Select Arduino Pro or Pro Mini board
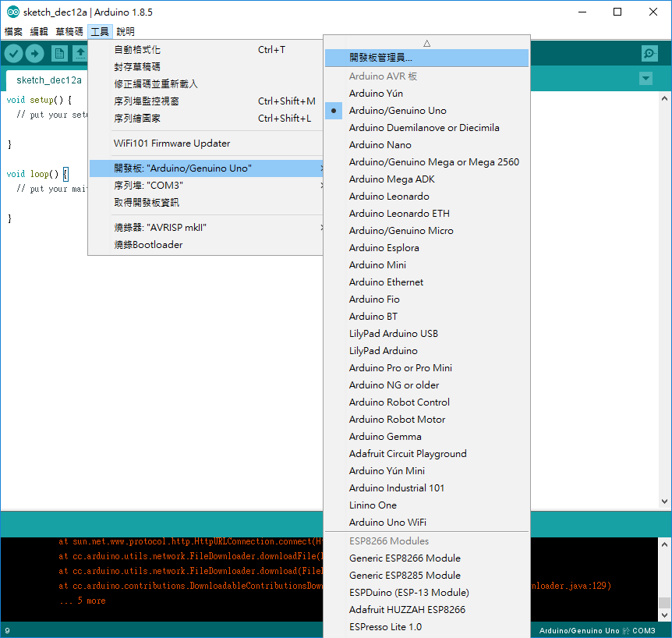 pyautogui.click(x=427, y=368)
